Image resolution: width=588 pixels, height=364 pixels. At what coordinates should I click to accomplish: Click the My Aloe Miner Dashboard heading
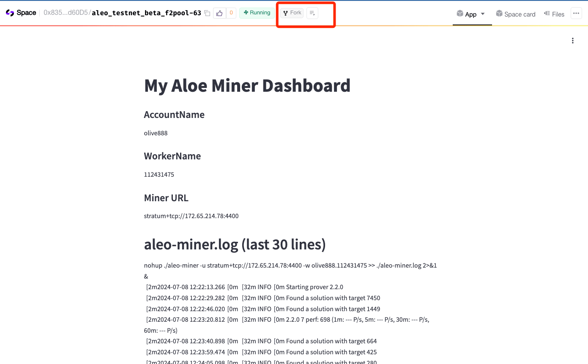[247, 85]
